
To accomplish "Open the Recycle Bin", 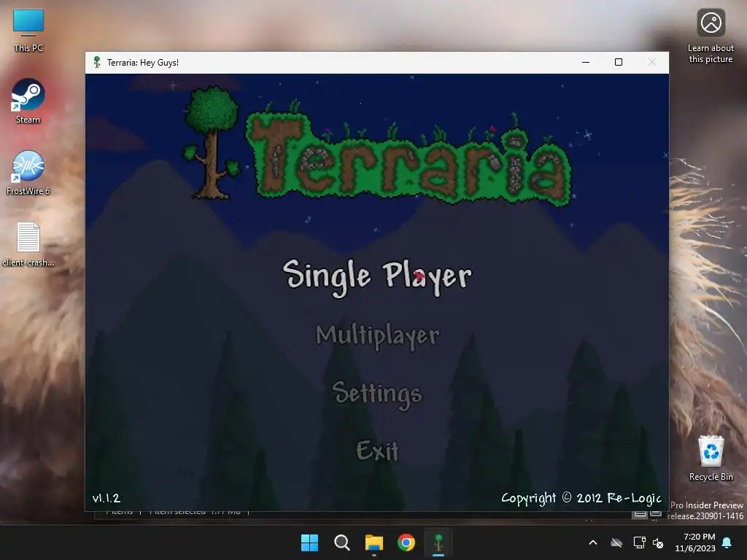I will click(711, 458).
